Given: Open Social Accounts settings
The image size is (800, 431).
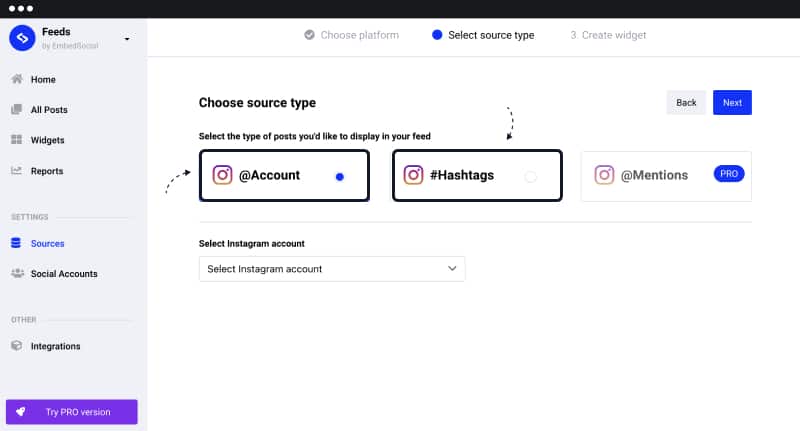Looking at the screenshot, I should 64,273.
